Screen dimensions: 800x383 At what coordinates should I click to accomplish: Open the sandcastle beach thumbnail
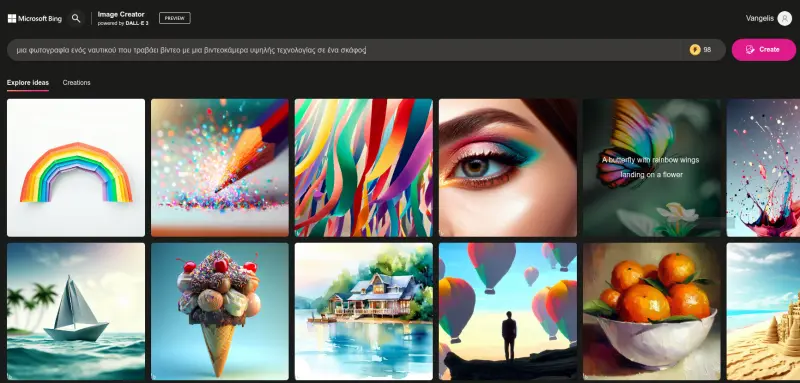[763, 312]
